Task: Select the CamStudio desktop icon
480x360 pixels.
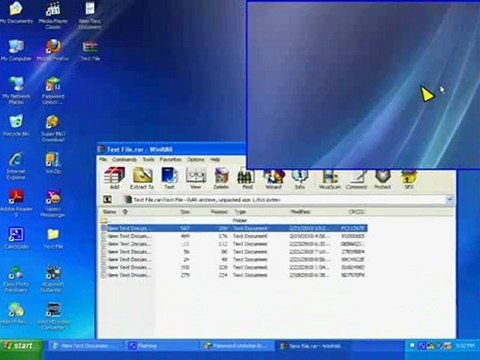Action: (x=16, y=238)
